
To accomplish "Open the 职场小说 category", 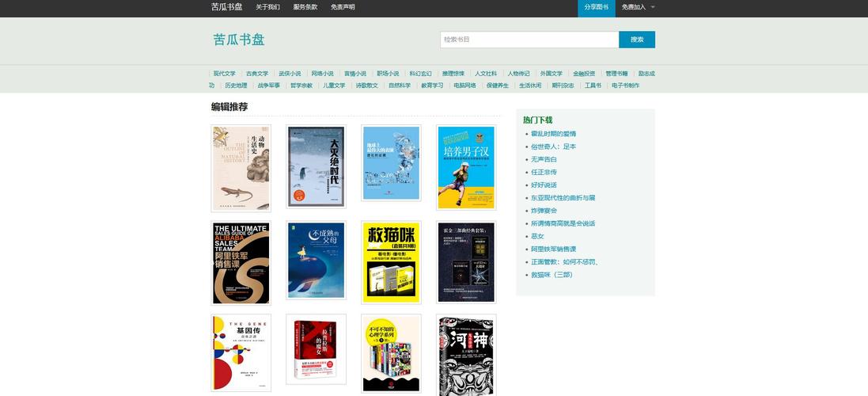I will (388, 74).
